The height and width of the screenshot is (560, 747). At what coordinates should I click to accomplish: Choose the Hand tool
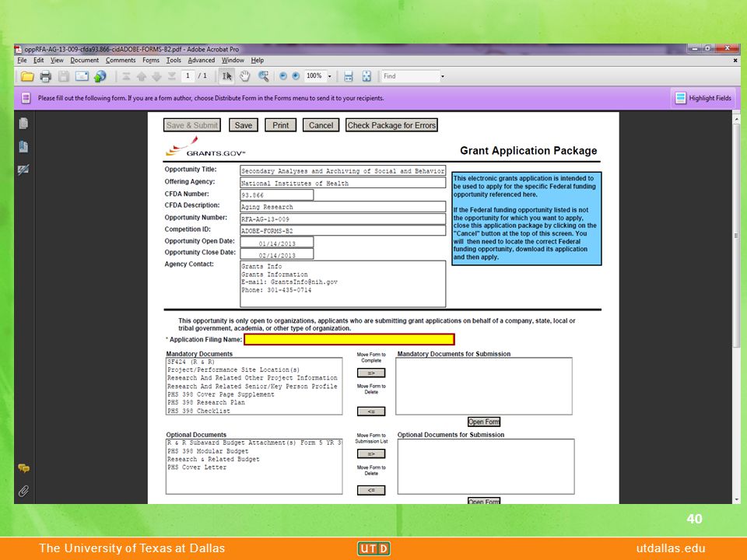click(245, 76)
